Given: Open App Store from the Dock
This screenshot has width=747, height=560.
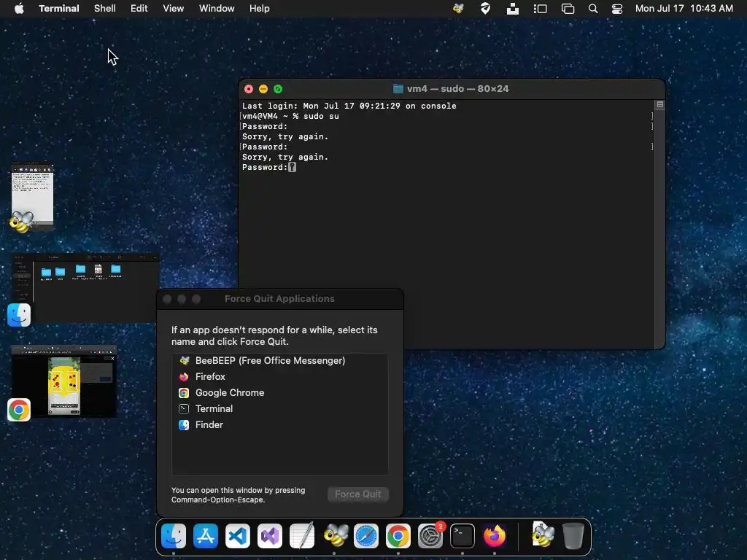Looking at the screenshot, I should pyautogui.click(x=206, y=536).
